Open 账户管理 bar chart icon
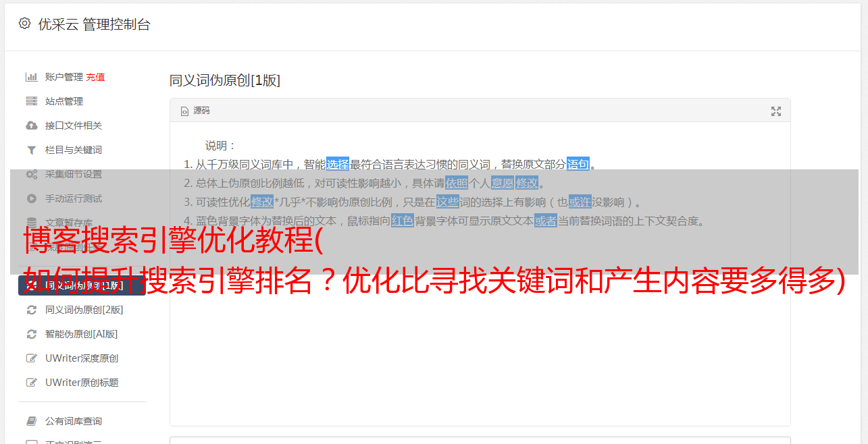Image resolution: width=868 pixels, height=444 pixels. [31, 77]
